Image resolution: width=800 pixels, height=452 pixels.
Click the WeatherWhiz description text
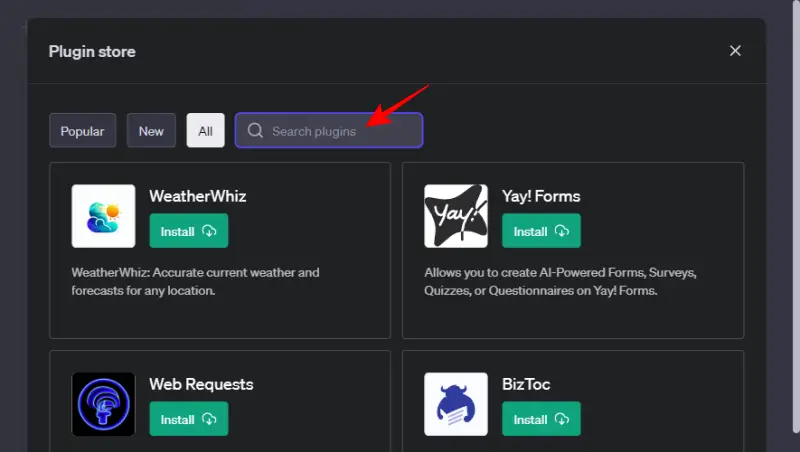pos(195,282)
